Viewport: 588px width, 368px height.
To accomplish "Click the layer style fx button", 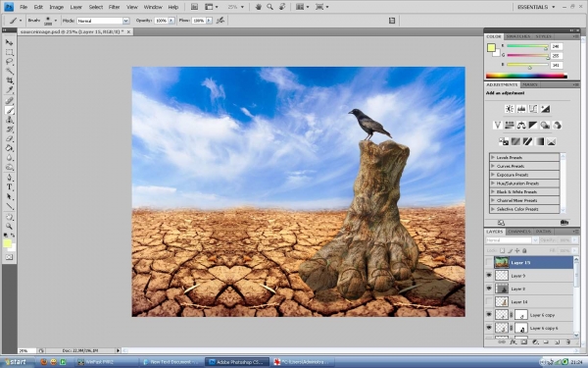I will tap(513, 342).
